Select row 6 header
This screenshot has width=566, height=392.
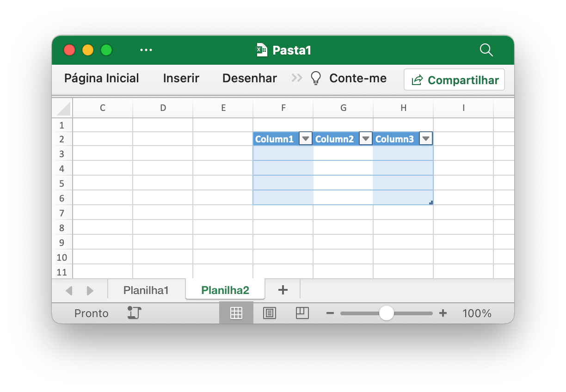(x=62, y=198)
